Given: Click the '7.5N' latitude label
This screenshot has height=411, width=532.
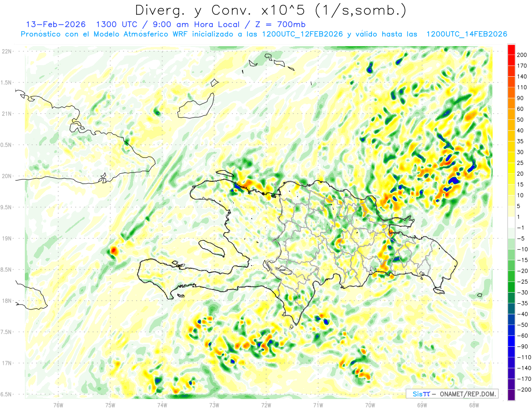Looking at the screenshot, I should (7, 332).
